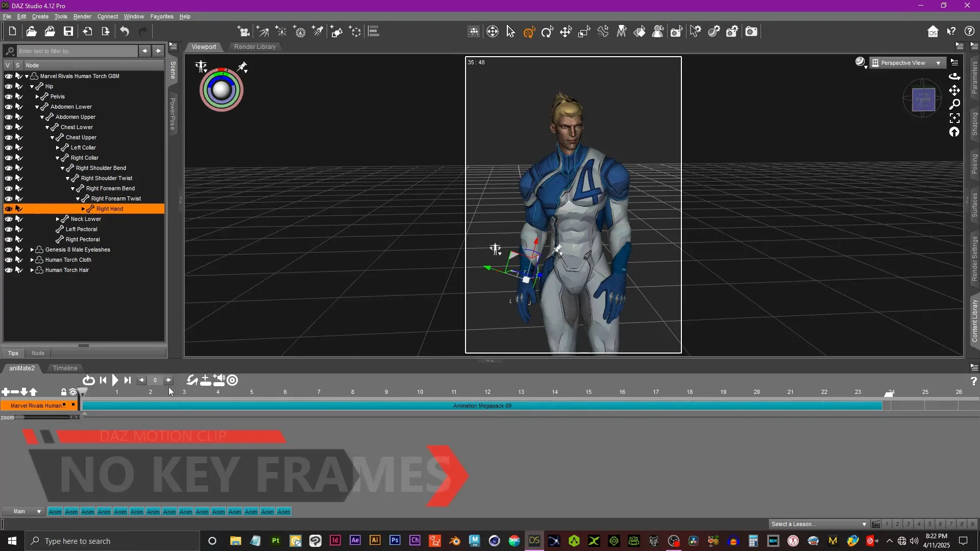
Task: Choose the Scale tool
Action: click(x=584, y=32)
